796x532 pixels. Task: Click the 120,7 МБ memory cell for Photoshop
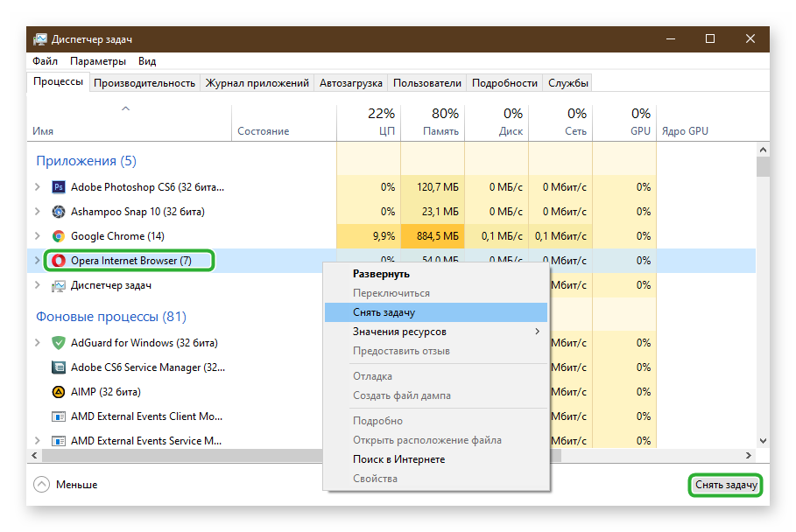(x=433, y=187)
